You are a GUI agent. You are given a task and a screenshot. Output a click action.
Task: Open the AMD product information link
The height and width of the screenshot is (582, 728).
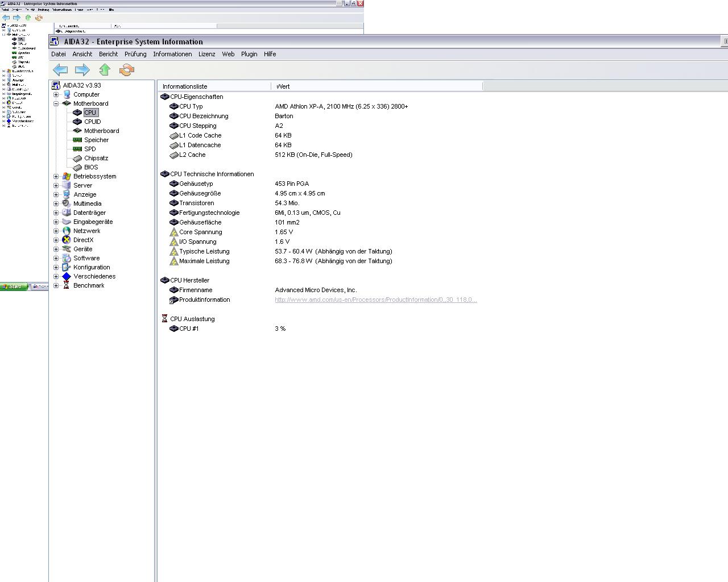376,300
